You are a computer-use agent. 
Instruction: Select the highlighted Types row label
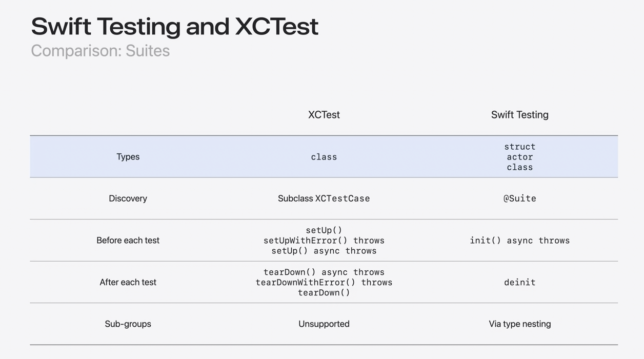pyautogui.click(x=128, y=157)
